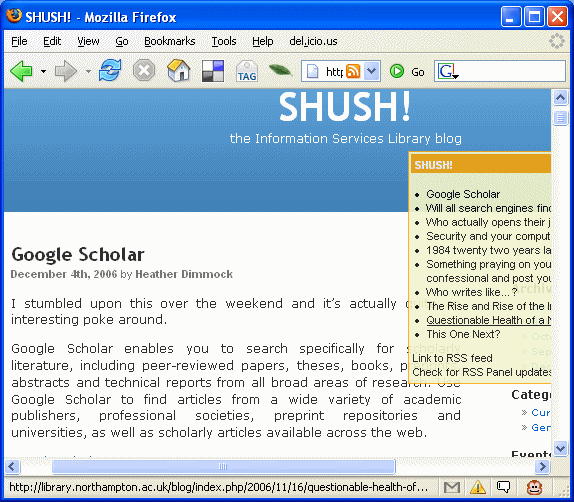
Task: Click the speech bubble status bar icon
Action: click(503, 487)
